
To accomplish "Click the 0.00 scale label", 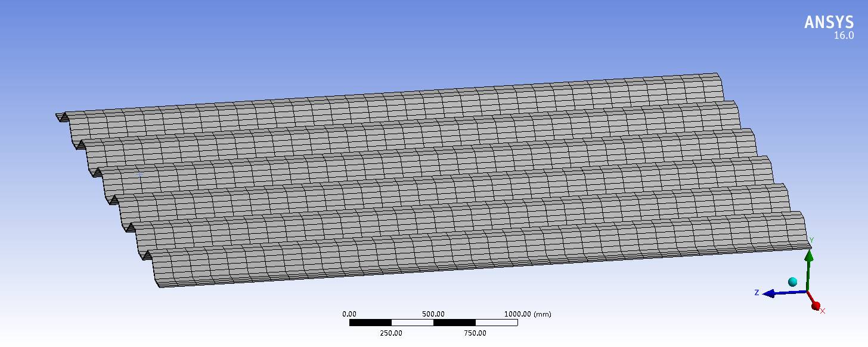I will (349, 314).
